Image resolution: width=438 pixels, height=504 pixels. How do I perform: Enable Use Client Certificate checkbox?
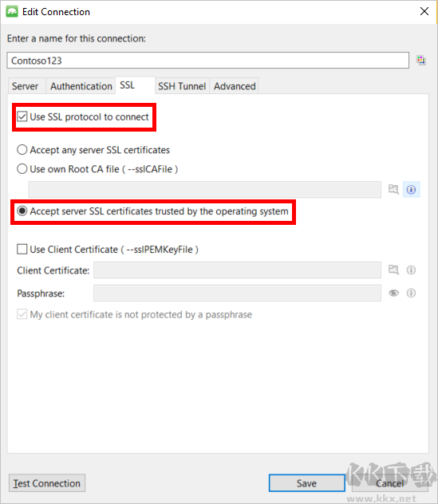click(22, 250)
